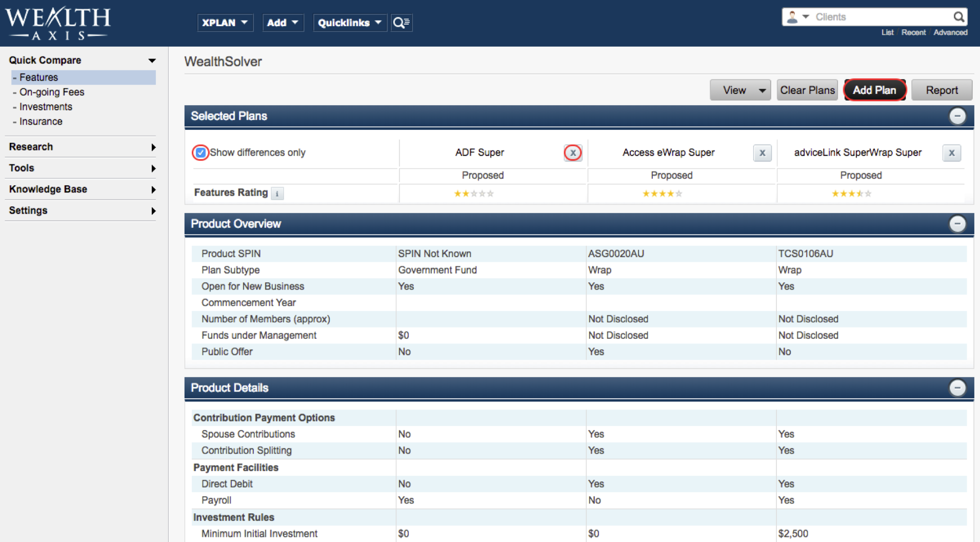
Task: Click the Direct Debit row label
Action: pos(227,484)
